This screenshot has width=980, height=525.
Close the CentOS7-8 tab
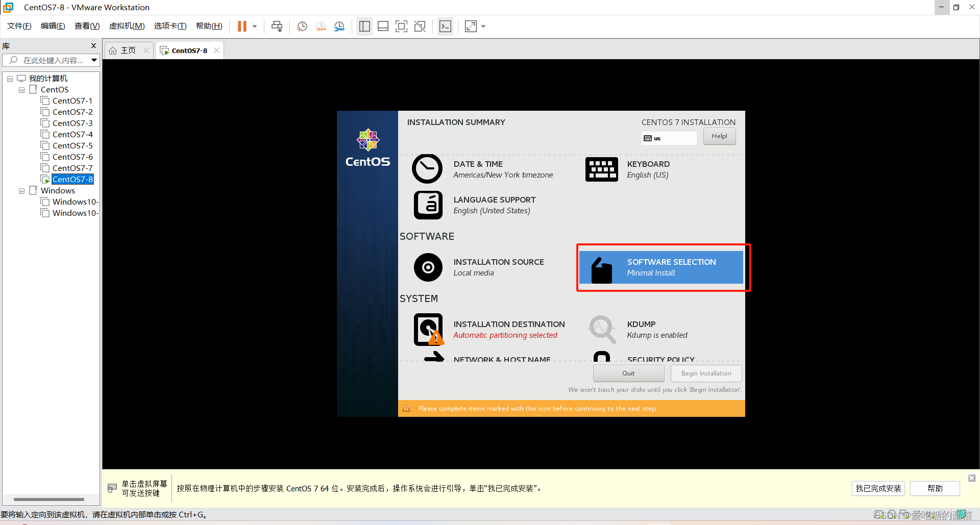coord(217,50)
